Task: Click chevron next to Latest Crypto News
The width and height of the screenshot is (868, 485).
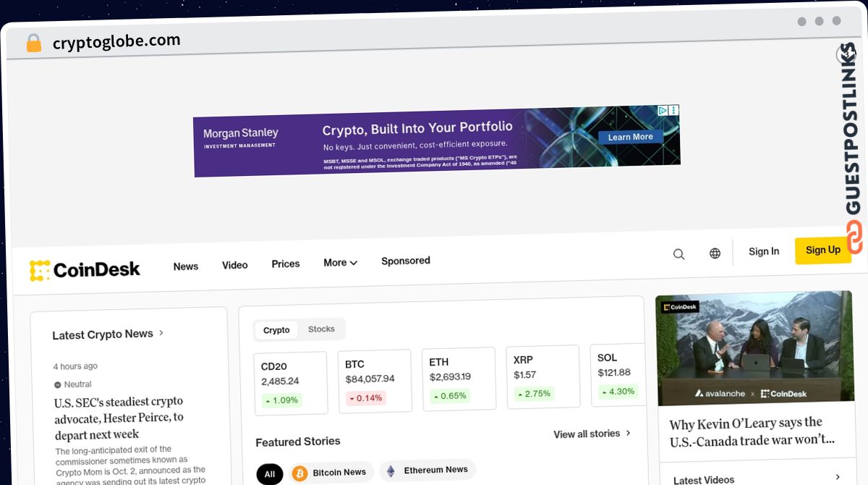Action: pyautogui.click(x=161, y=333)
